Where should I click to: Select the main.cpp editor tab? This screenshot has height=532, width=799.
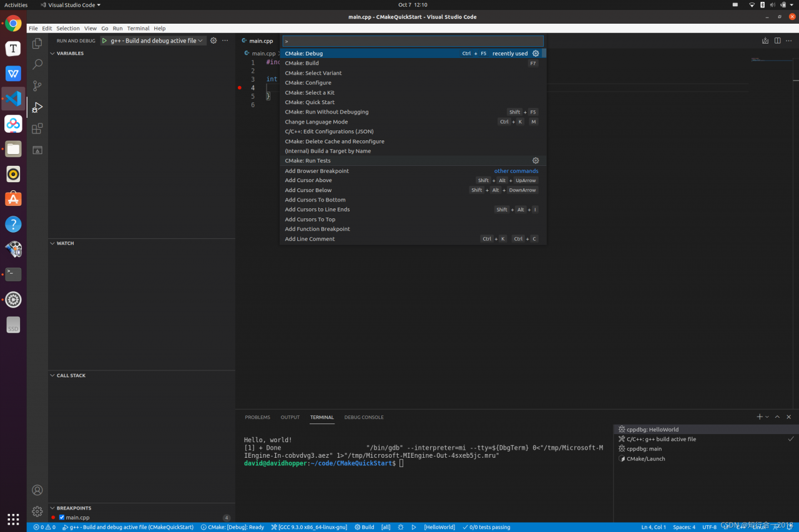(257, 41)
